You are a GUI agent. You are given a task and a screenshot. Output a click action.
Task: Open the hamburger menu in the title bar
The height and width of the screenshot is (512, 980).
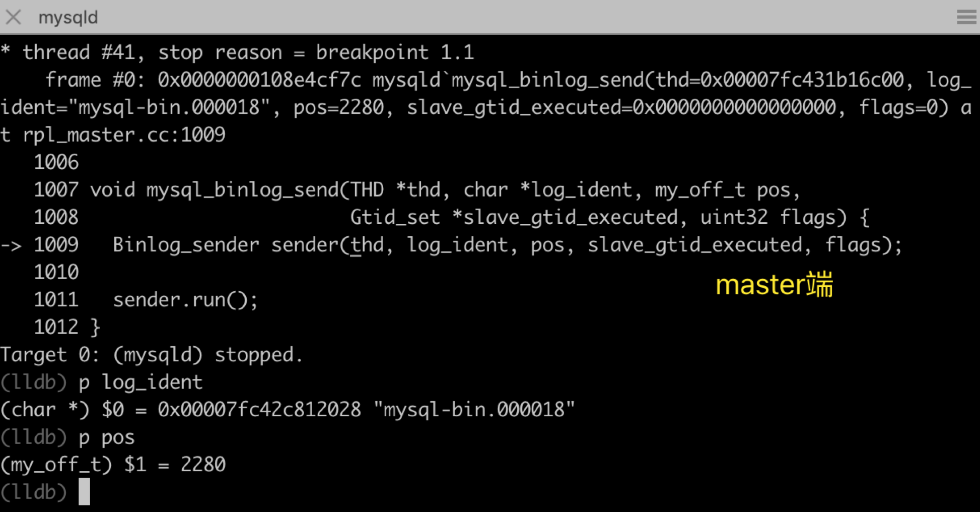tap(966, 17)
